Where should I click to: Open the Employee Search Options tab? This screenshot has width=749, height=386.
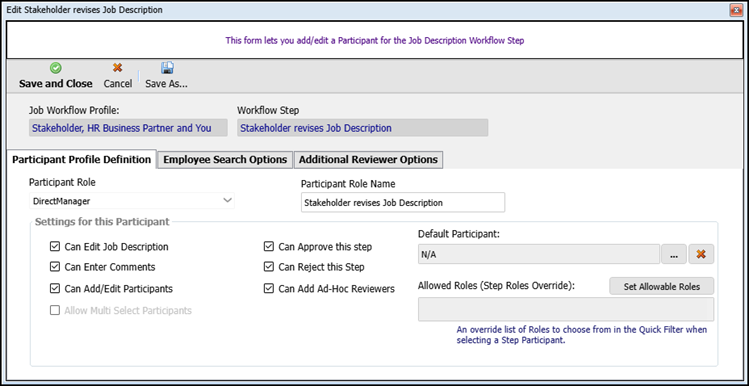coord(225,160)
